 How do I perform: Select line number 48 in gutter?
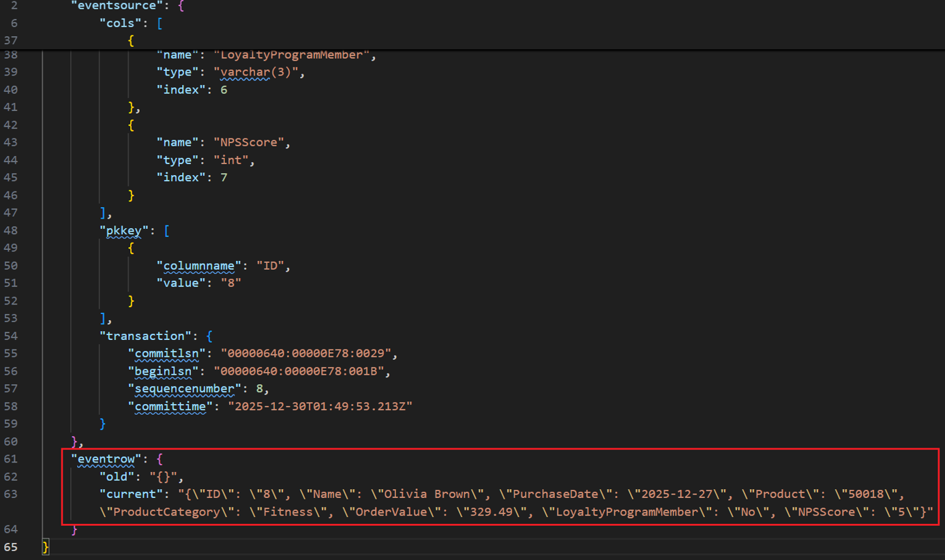pos(10,230)
